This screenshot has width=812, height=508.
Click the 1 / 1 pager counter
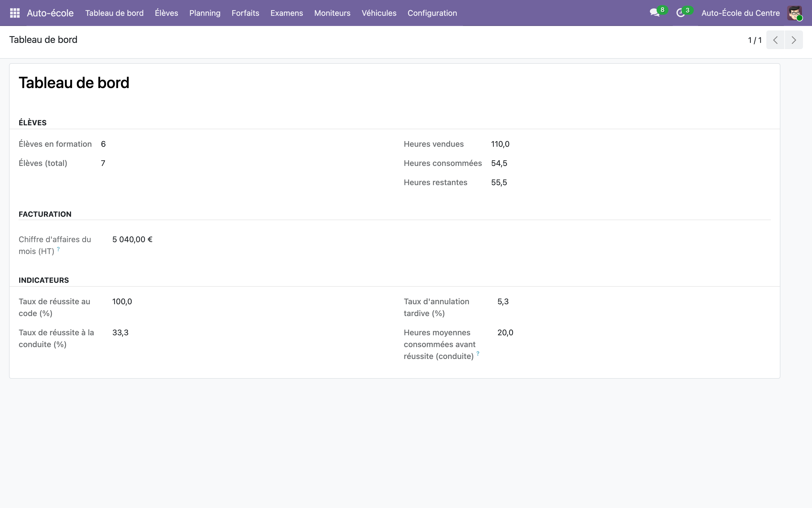[x=754, y=40]
